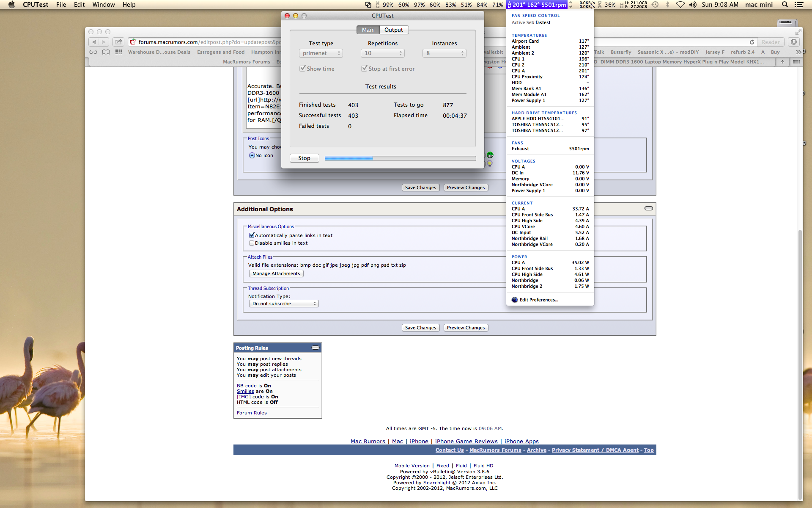The image size is (812, 508).
Task: Open the Help menu
Action: [x=129, y=5]
